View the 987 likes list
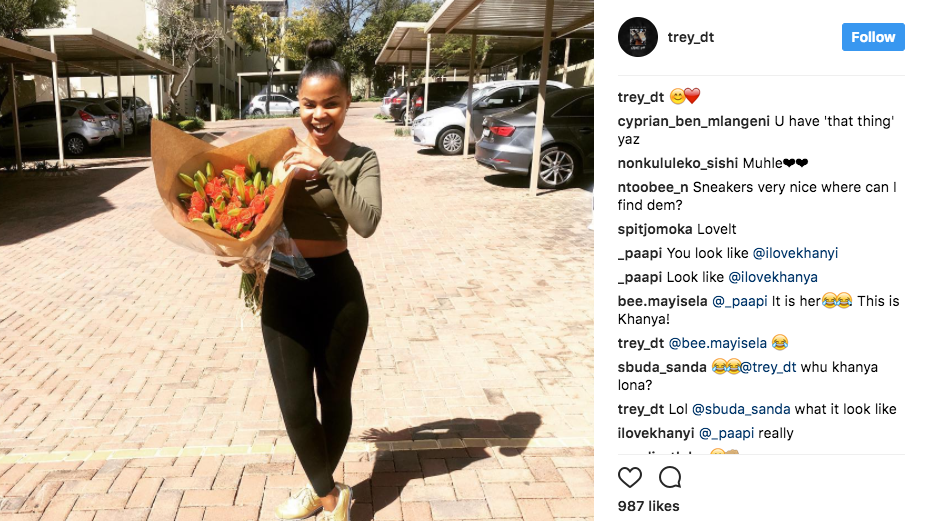 coord(648,506)
